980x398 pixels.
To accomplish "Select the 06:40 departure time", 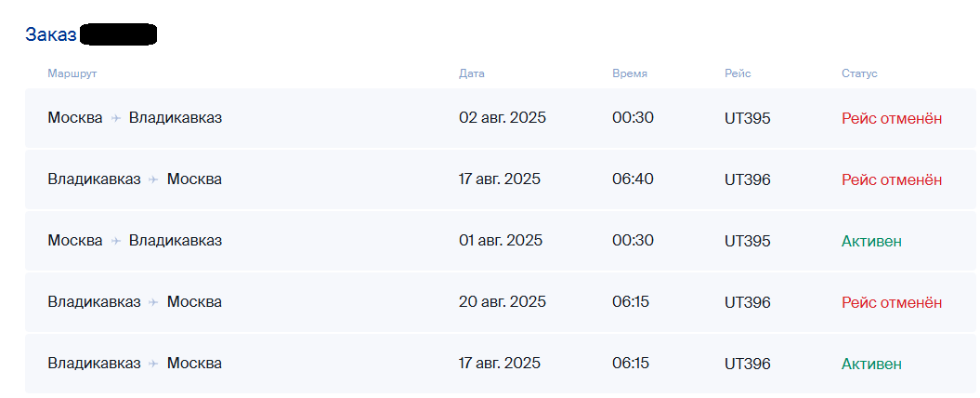I will (x=633, y=179).
